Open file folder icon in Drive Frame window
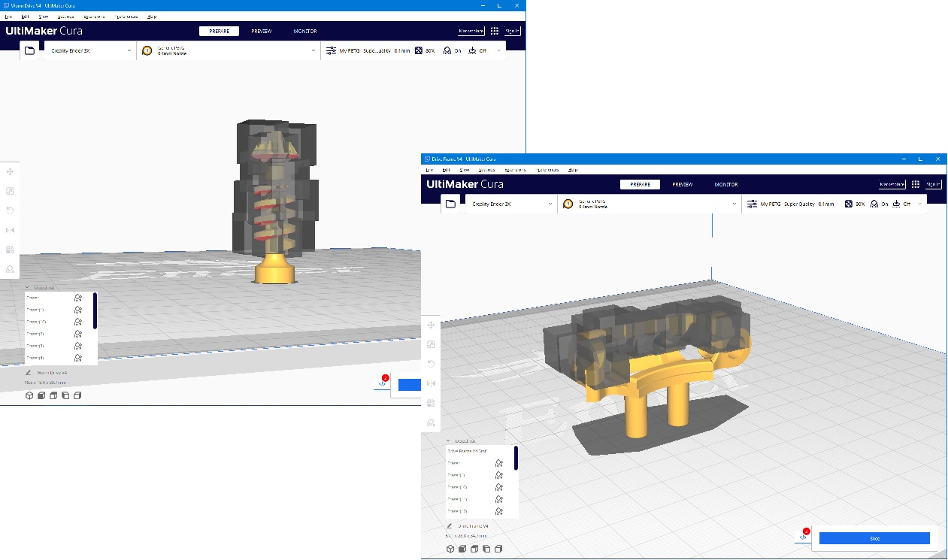Screen dimensions: 948x560 (x=450, y=204)
